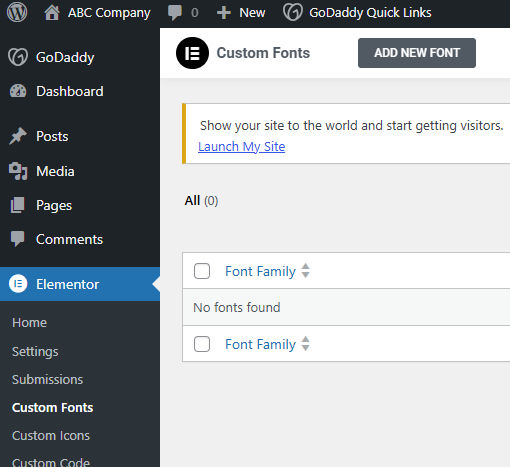Click the Launch My Site link
This screenshot has height=467, width=510.
241,147
